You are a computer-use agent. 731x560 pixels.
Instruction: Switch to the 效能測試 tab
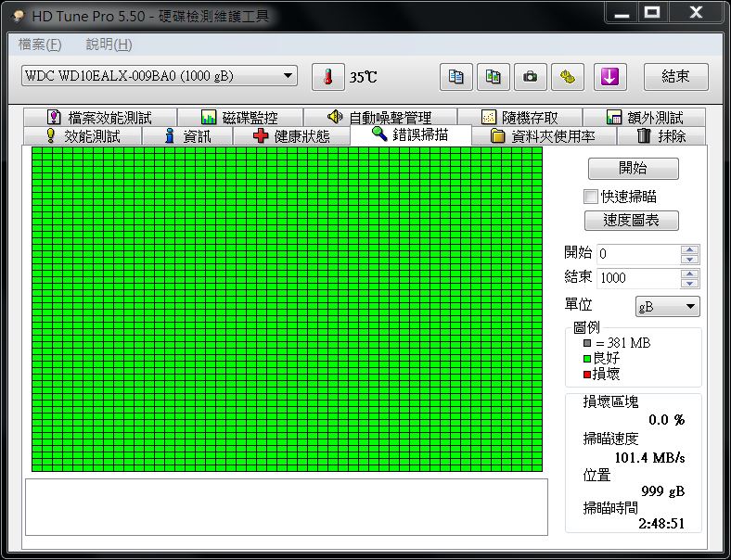click(83, 136)
